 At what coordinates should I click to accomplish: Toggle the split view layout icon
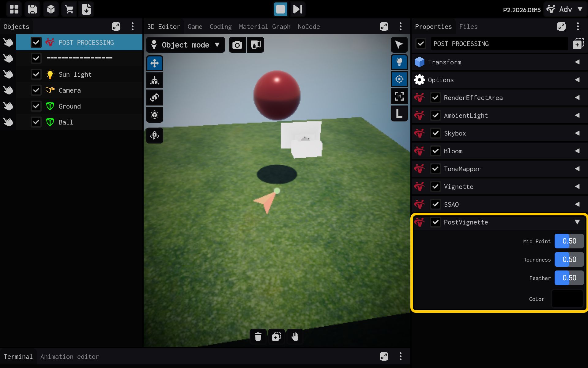[256, 45]
